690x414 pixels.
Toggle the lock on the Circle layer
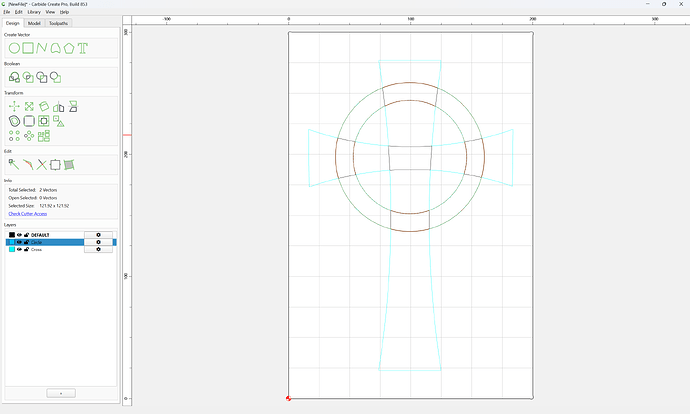click(x=26, y=242)
